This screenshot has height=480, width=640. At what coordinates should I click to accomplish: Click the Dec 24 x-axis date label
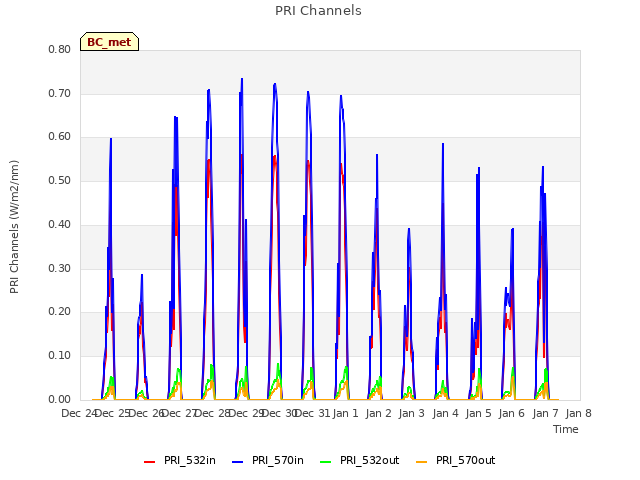(x=78, y=413)
